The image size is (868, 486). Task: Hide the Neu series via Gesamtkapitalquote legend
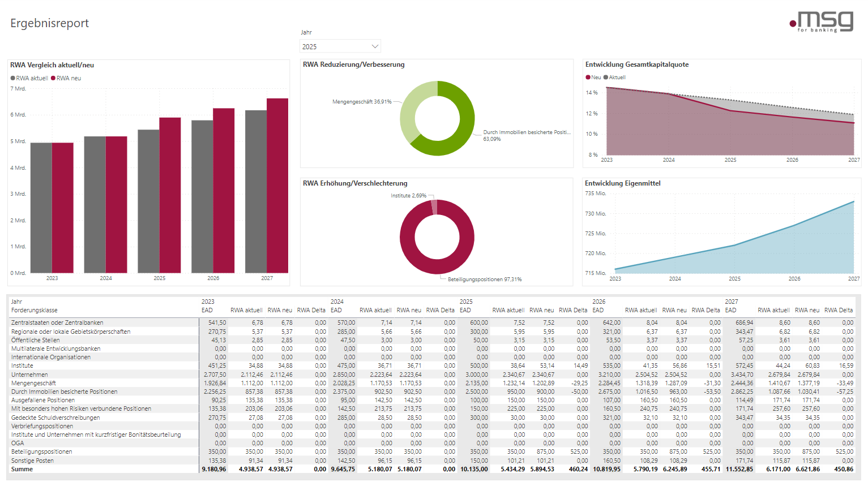pos(593,77)
